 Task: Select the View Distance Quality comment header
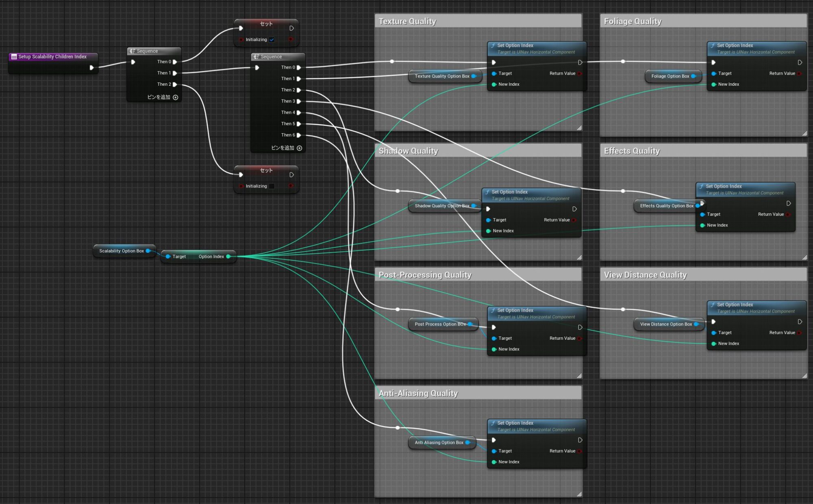point(646,274)
